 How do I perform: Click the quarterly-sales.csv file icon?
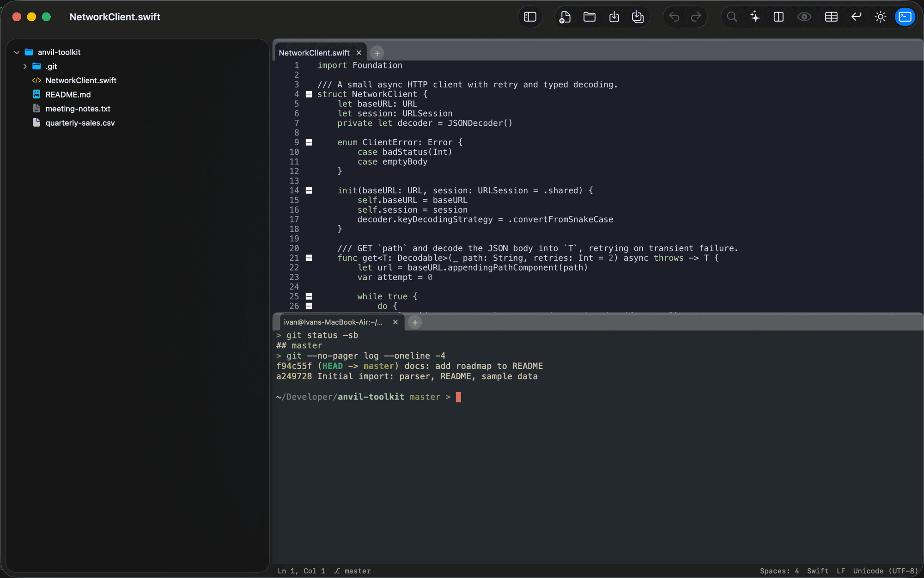point(36,123)
